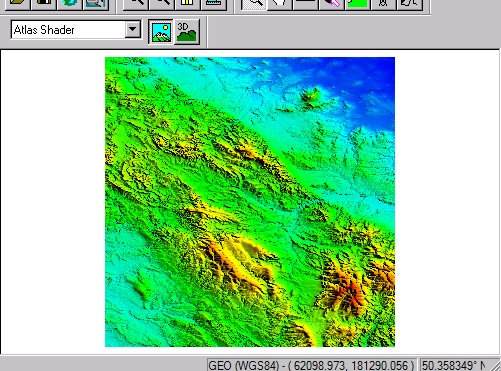Click the 50.358349° latitude readout
Screen dimensions: 501x371
[454, 365]
